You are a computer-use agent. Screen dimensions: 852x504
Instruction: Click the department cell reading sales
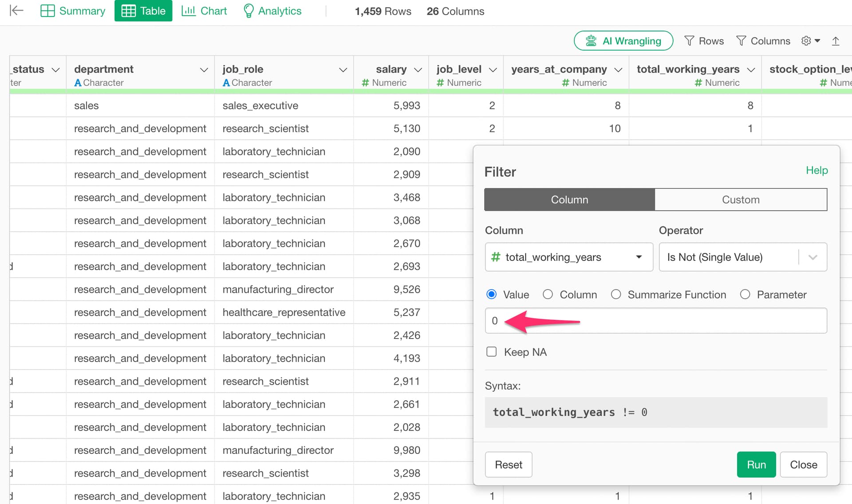coord(140,106)
